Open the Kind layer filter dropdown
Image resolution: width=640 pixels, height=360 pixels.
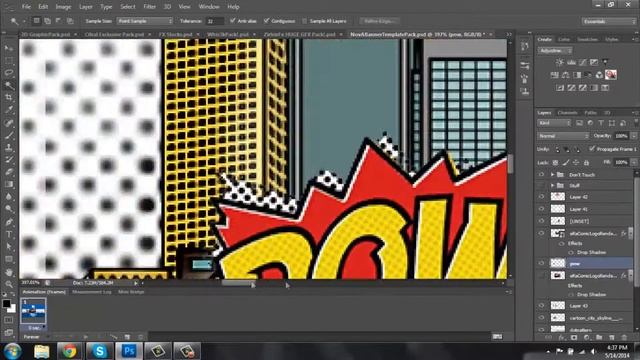click(x=554, y=123)
